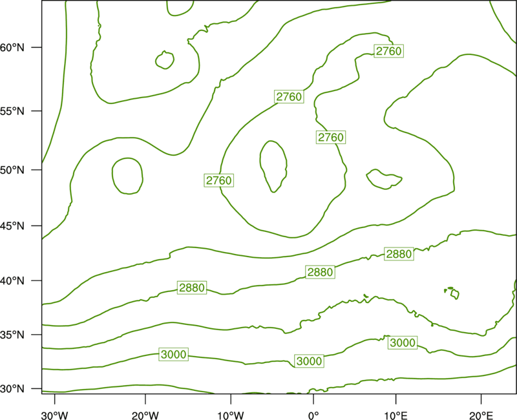The image size is (517, 420).
Task: Select the 40°N latitude axis label
Action: click(x=12, y=281)
